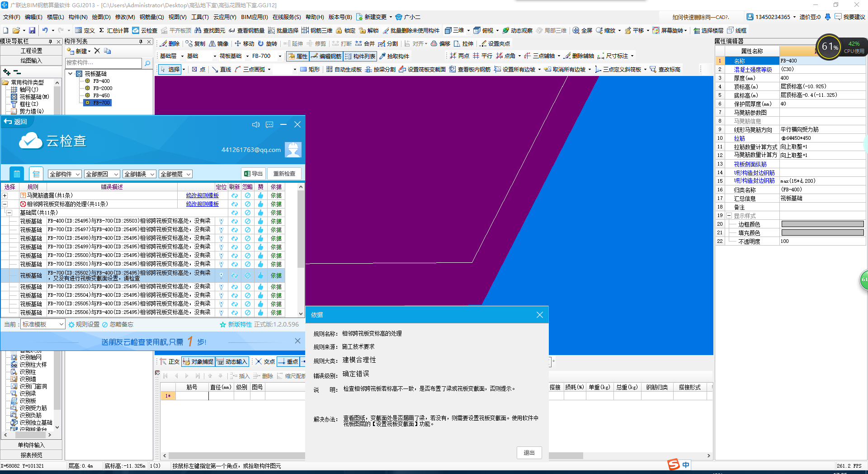Toggle 对象捕捉 object snap
The image size is (868, 474).
point(198,361)
